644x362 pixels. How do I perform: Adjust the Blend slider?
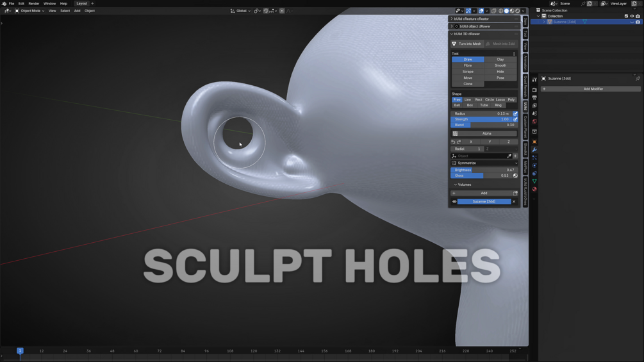(484, 125)
